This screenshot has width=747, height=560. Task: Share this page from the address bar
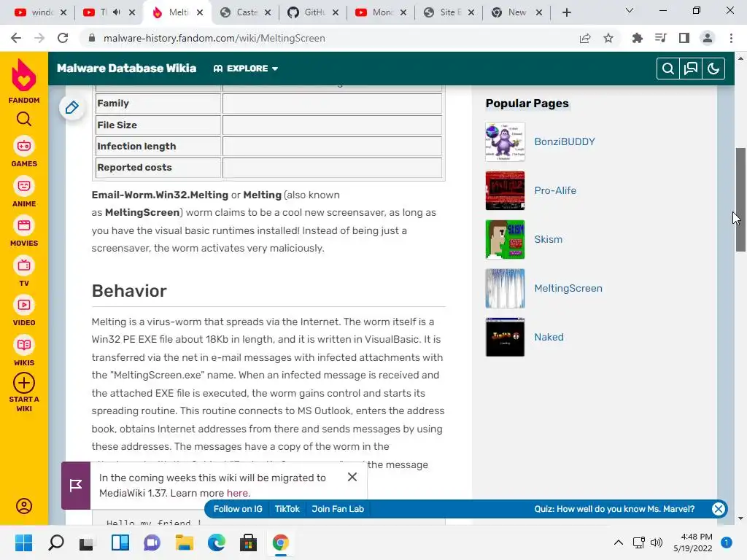[x=585, y=38]
